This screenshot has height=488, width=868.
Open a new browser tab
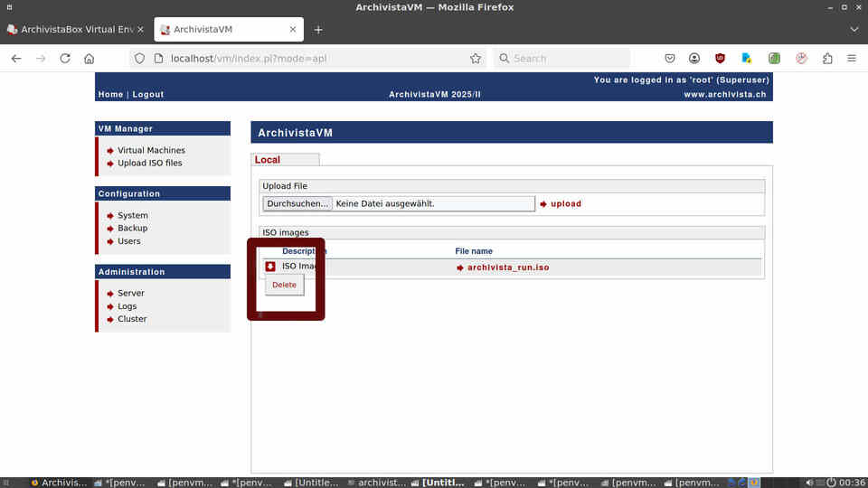[x=318, y=30]
